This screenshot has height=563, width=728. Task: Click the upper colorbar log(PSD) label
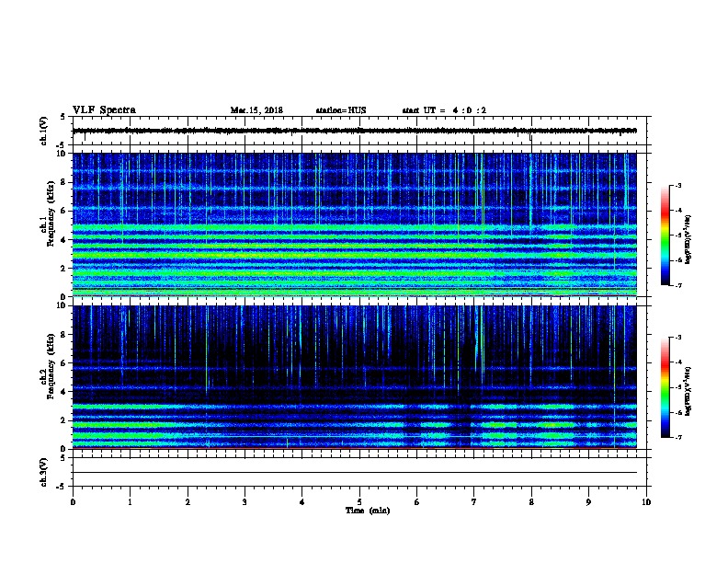pyautogui.click(x=688, y=239)
